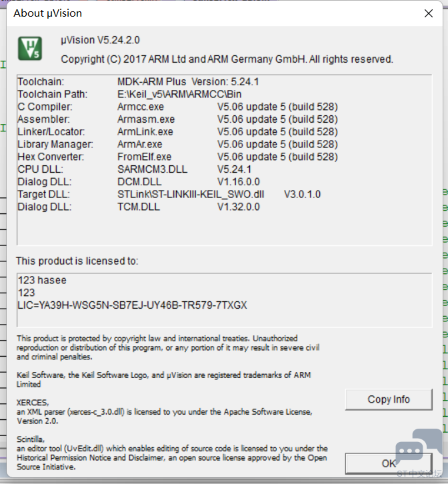Select the Hex Converter FromElf.exe row
The height and width of the screenshot is (484, 448).
pos(177,157)
